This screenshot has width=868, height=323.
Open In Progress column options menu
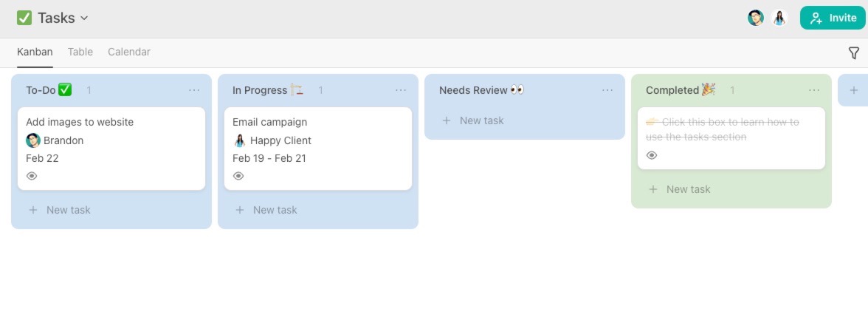(401, 90)
